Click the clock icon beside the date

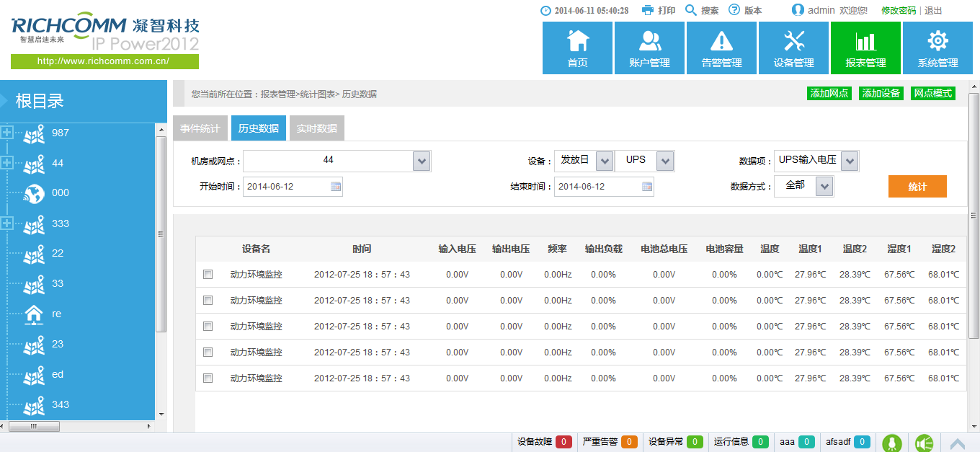coord(545,11)
